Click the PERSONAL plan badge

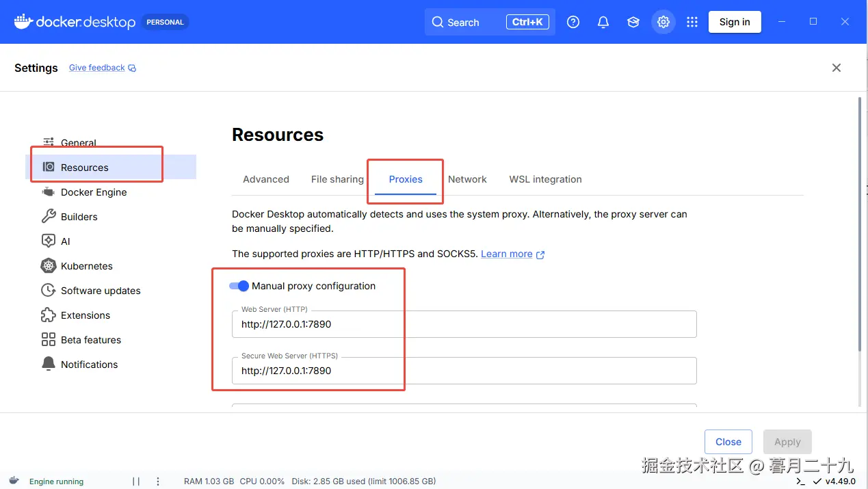tap(165, 22)
